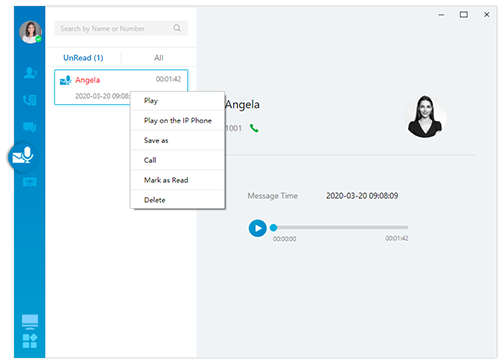The image size is (500, 364).
Task: Click the playback slider handle
Action: coord(274,227)
